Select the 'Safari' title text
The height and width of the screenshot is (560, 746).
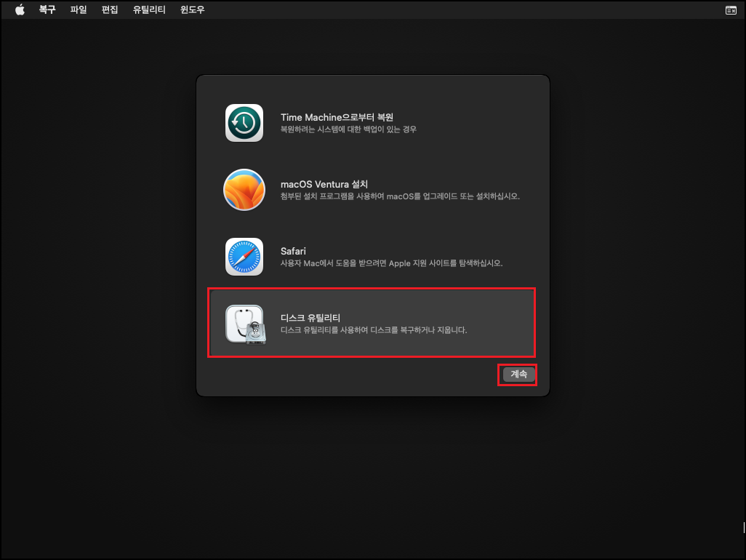point(293,251)
